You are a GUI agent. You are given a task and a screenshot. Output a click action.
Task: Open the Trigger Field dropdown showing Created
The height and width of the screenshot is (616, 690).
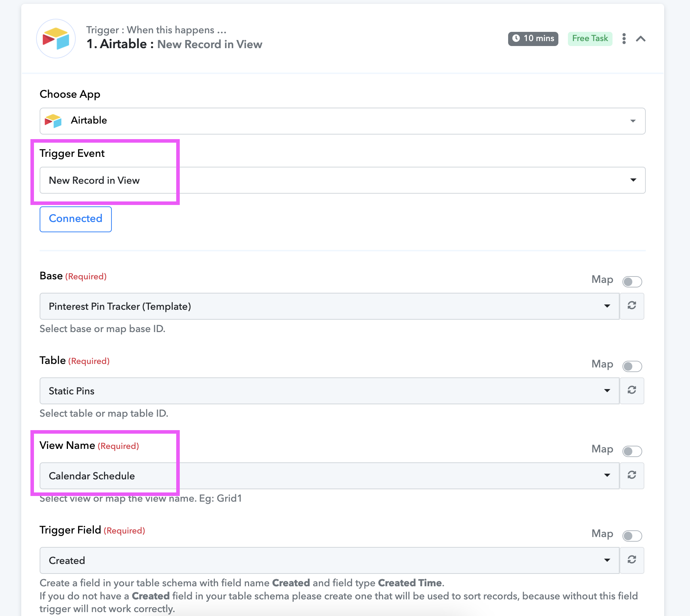pos(329,560)
